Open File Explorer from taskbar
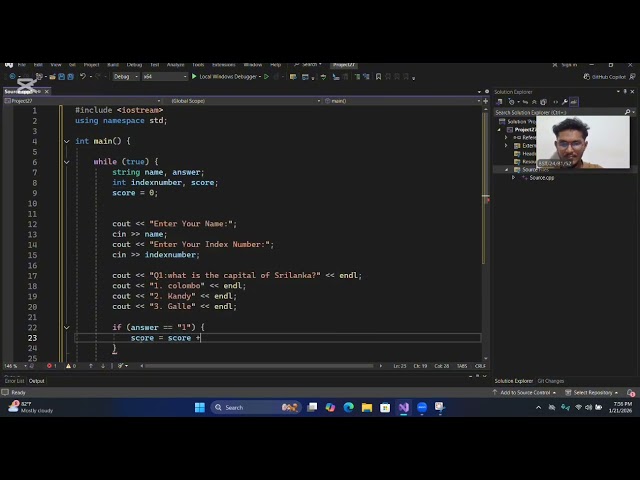640x480 pixels. pyautogui.click(x=367, y=407)
